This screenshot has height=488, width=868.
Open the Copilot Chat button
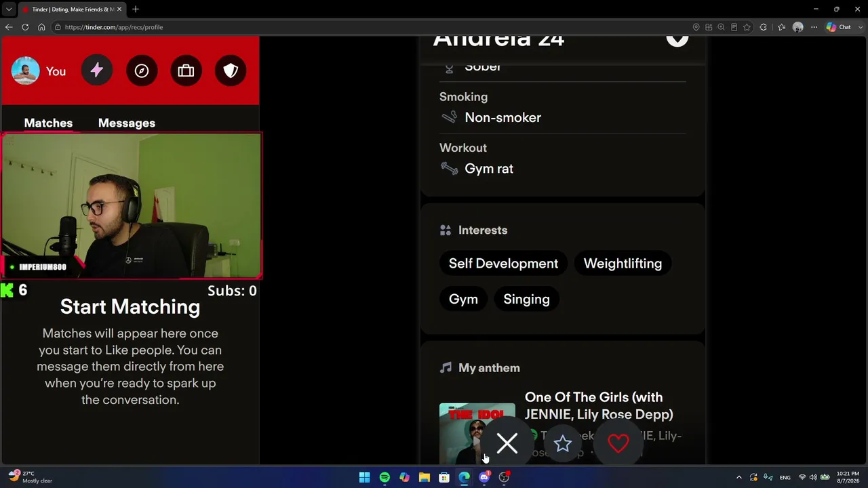[x=839, y=27]
